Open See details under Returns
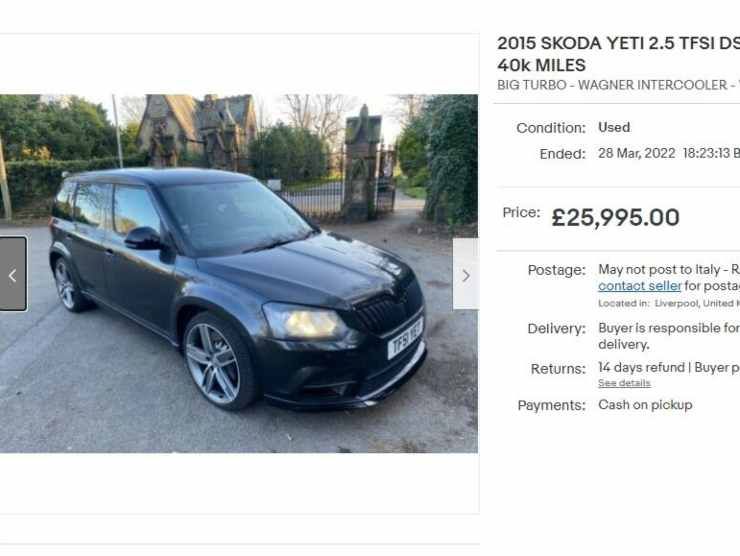Viewport: 740px width, 556px height. (624, 383)
